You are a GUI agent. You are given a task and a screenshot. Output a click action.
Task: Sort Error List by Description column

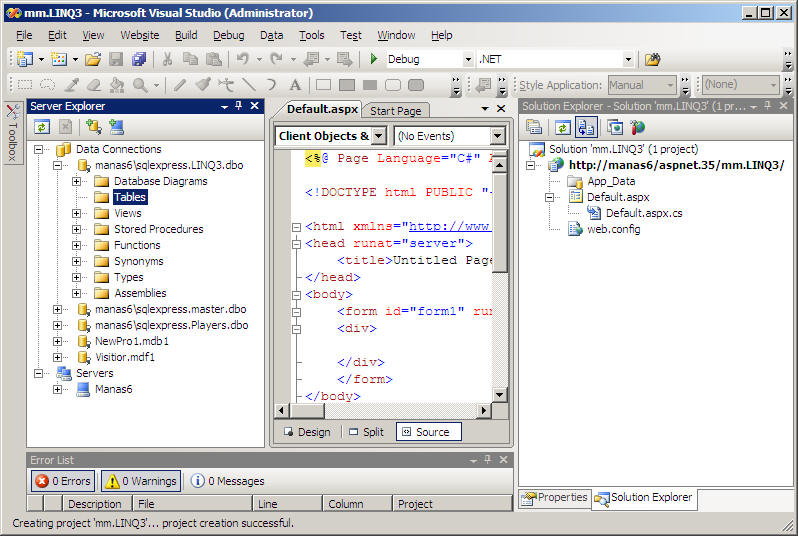[x=95, y=503]
